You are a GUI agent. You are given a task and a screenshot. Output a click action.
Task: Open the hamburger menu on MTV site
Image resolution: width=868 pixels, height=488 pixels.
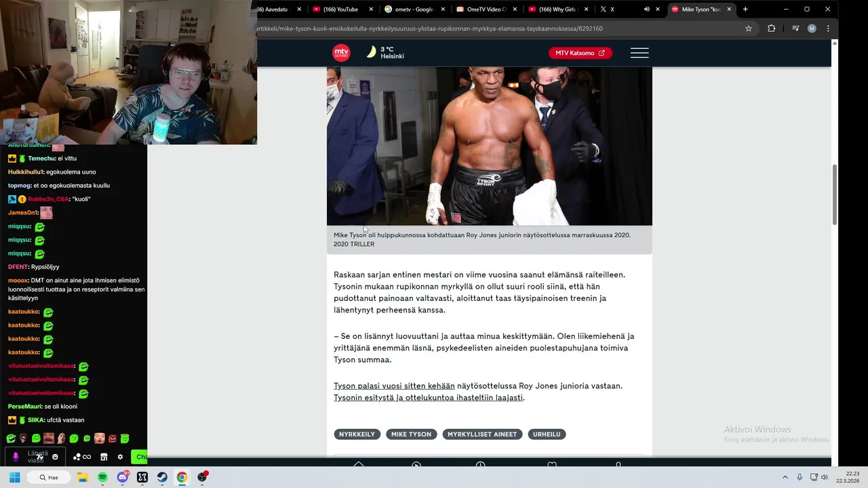pyautogui.click(x=639, y=53)
